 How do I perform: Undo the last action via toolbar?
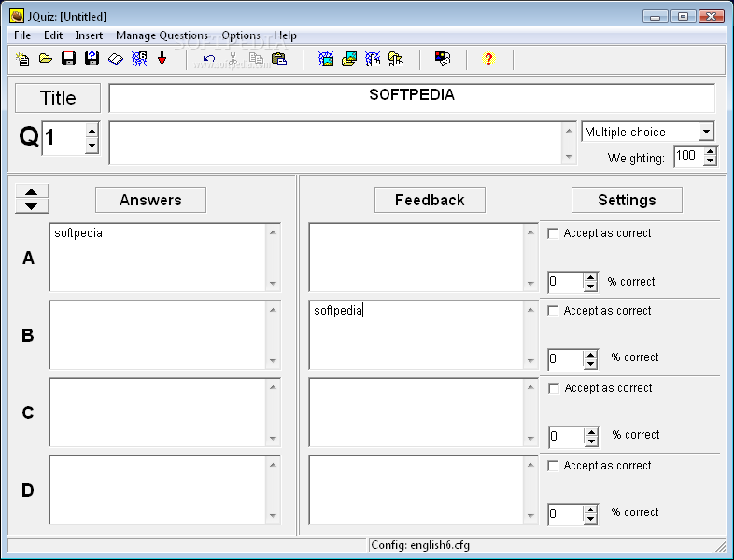[209, 59]
